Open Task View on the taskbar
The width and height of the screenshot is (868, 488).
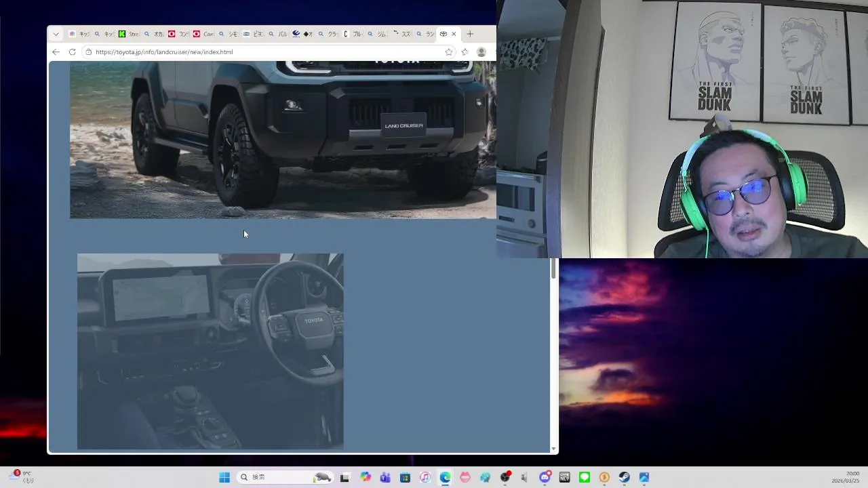(x=344, y=477)
